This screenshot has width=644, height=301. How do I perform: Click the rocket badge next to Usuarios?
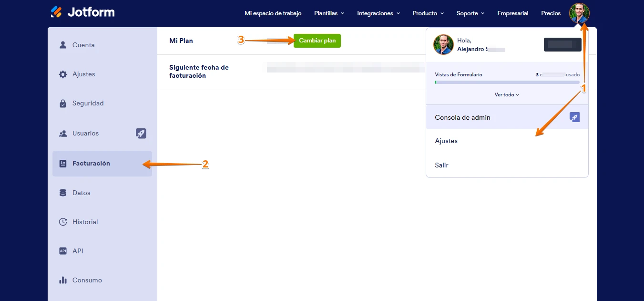click(x=141, y=133)
